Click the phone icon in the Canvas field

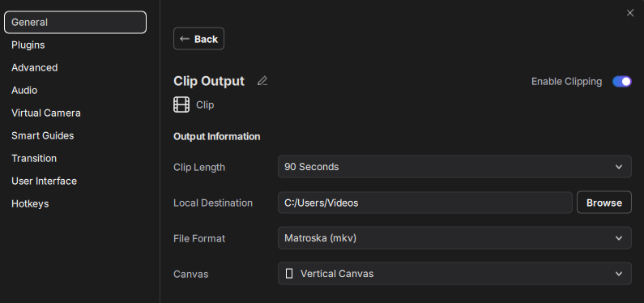coord(289,274)
